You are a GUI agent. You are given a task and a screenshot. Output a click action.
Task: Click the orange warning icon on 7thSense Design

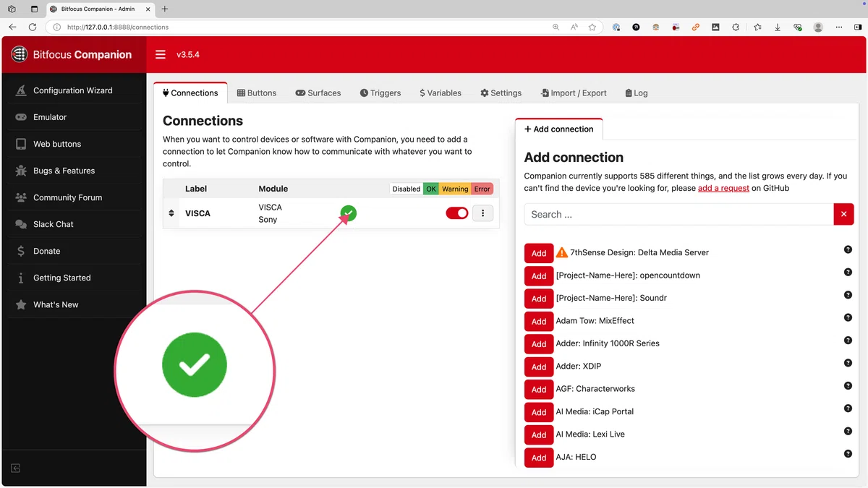pos(562,252)
